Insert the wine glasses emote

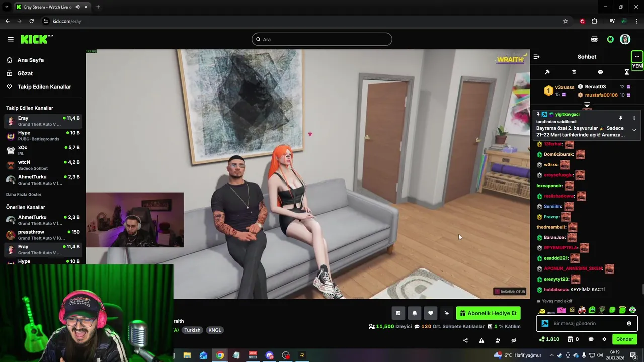pos(582,310)
